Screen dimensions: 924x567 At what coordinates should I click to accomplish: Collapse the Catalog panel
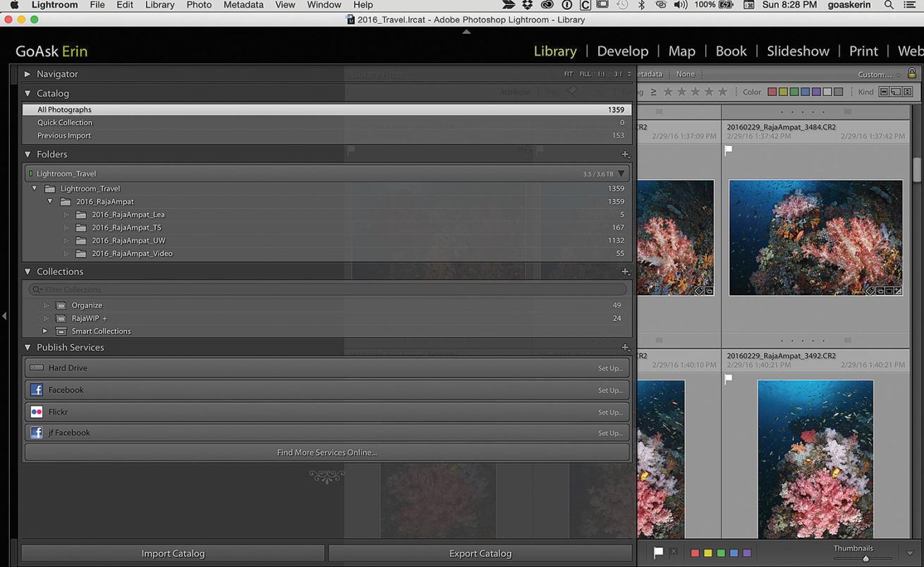[28, 93]
